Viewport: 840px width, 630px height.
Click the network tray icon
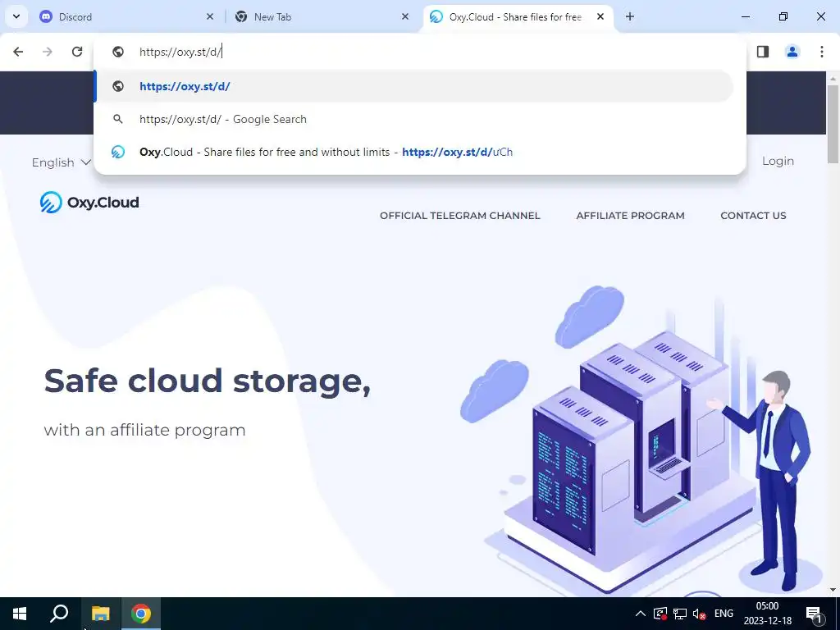[680, 614]
